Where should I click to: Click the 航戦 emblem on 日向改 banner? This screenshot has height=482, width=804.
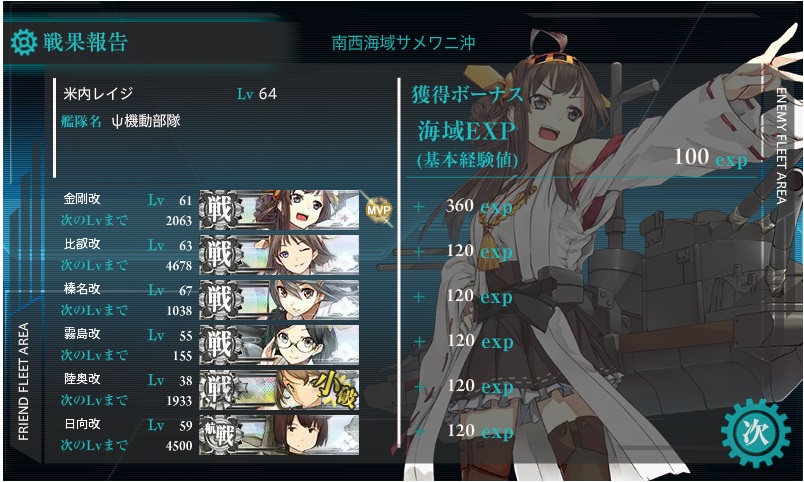[219, 435]
